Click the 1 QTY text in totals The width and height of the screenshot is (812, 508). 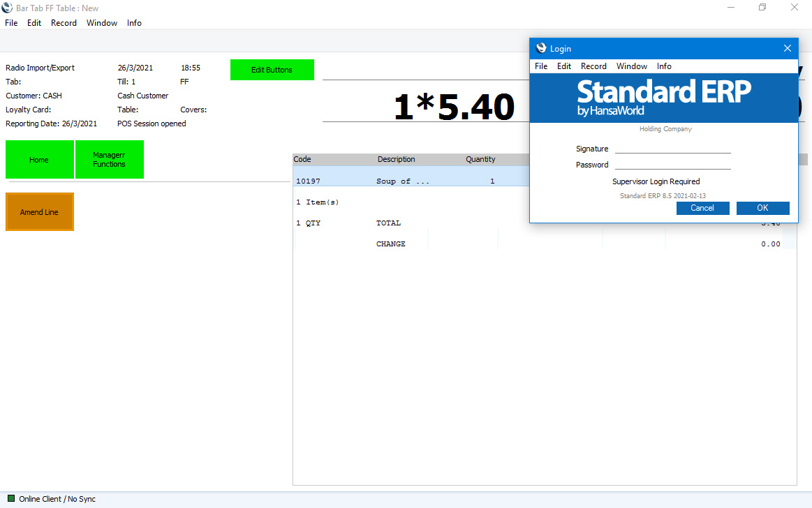click(x=308, y=223)
